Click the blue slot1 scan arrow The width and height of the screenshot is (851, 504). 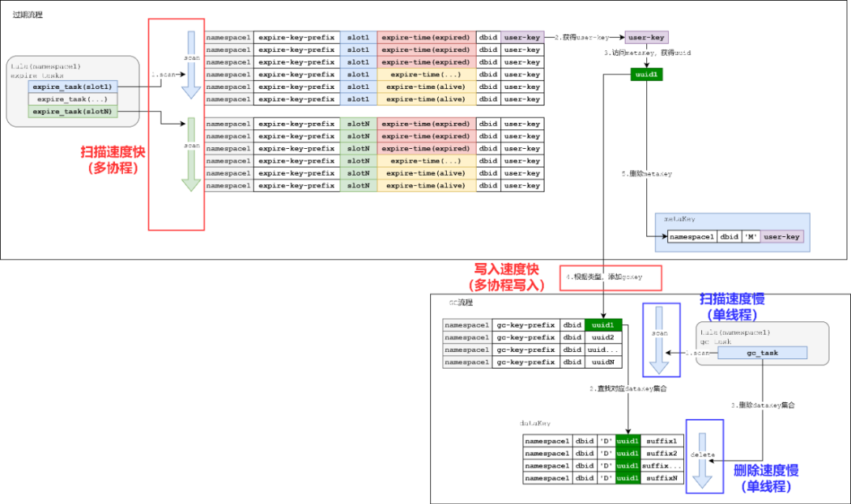coord(191,65)
